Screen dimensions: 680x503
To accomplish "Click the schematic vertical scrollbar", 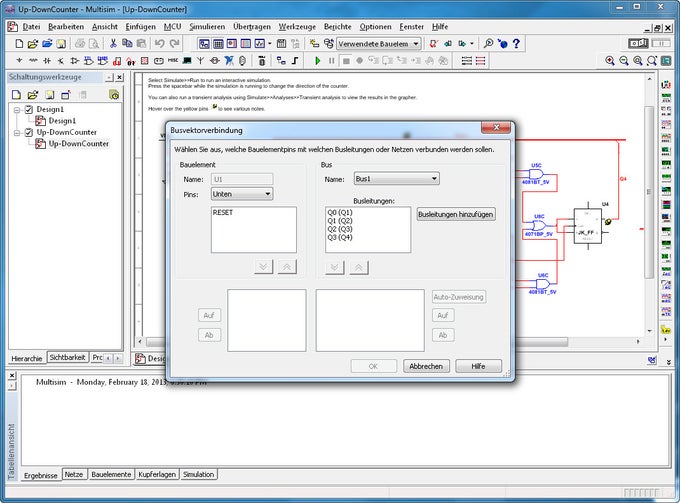I will click(649, 191).
